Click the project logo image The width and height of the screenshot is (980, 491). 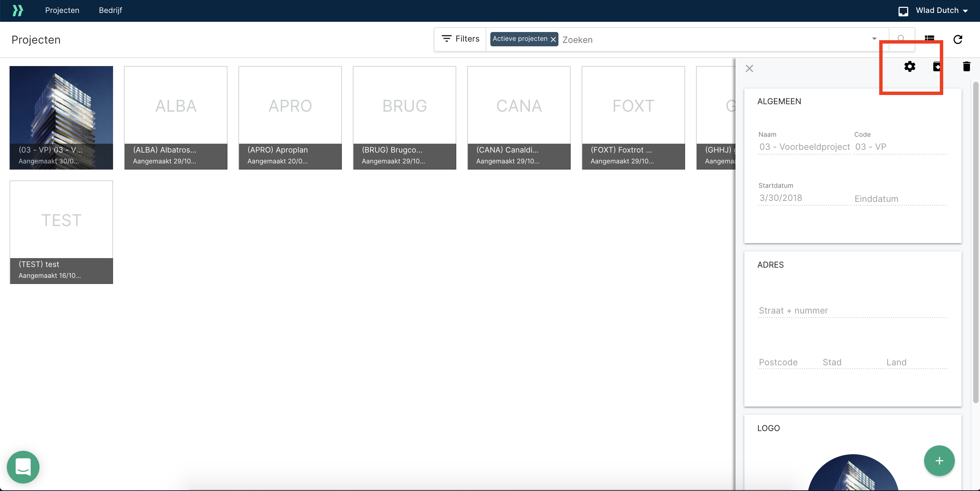(x=853, y=472)
